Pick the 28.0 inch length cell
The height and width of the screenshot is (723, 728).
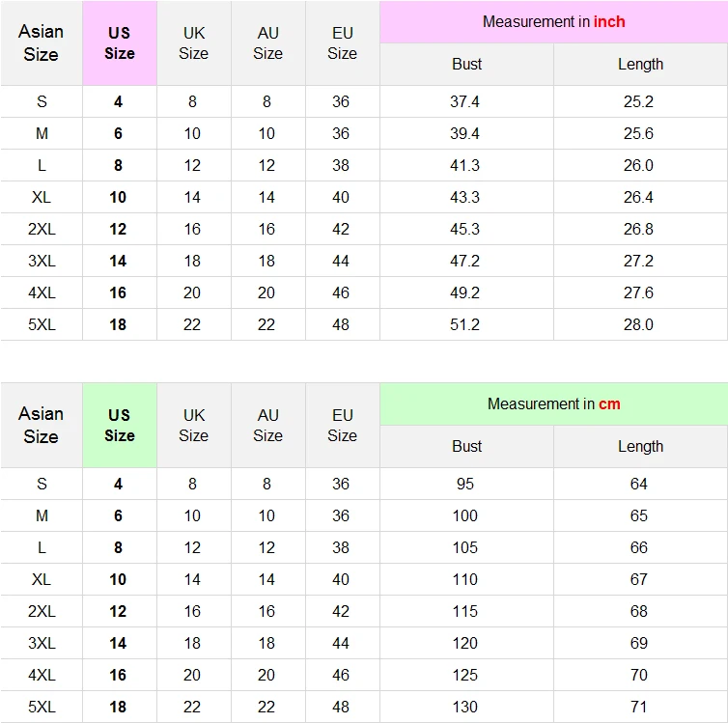click(x=638, y=324)
